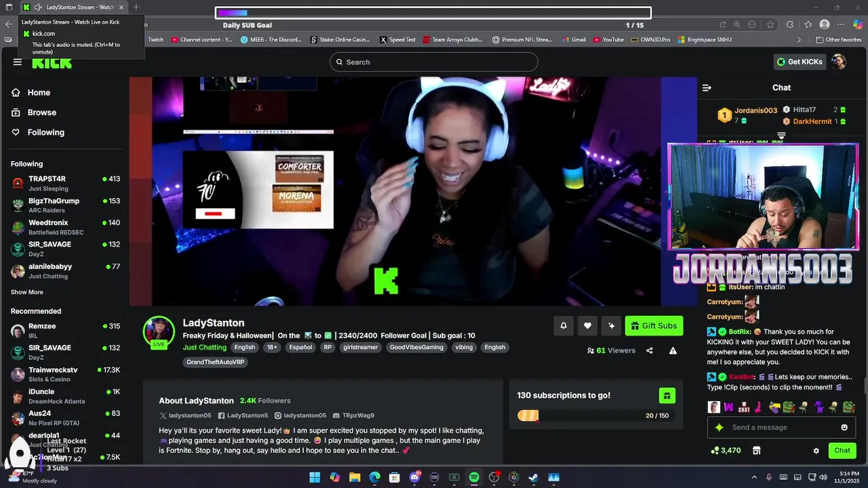Screen dimensions: 868x488
Task: Click the channel points 3,470 balance
Action: [x=726, y=451]
